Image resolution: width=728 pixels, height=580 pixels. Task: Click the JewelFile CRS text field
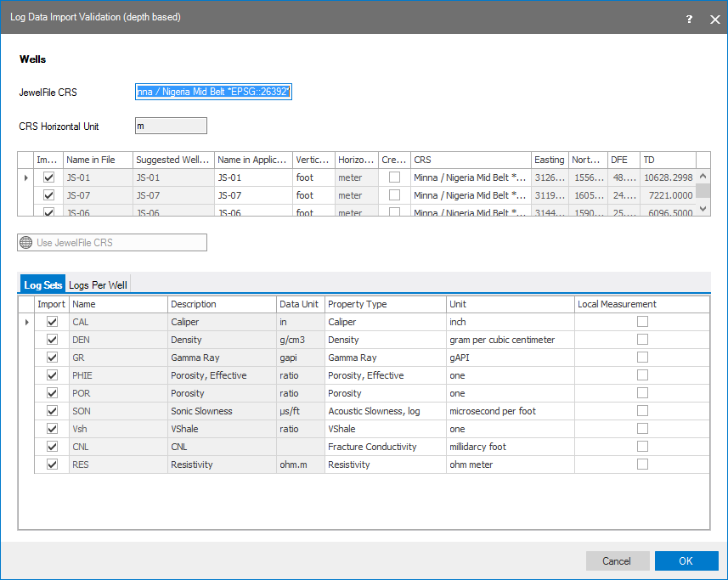(213, 92)
